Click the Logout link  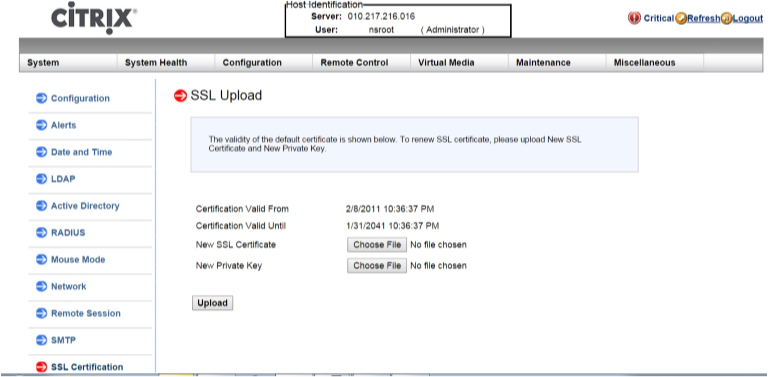point(747,19)
